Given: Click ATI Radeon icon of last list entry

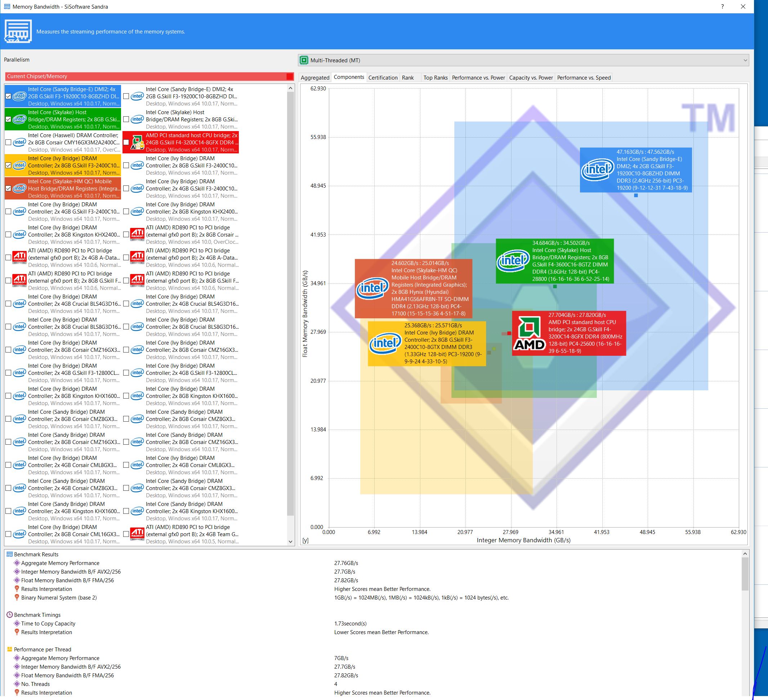Looking at the screenshot, I should point(137,534).
